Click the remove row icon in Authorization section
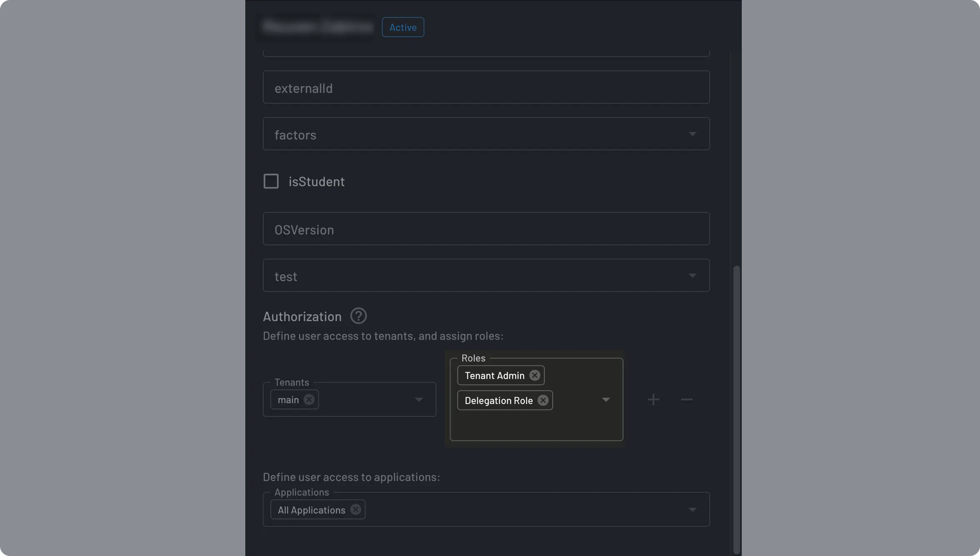Viewport: 980px width, 556px height. tap(686, 399)
